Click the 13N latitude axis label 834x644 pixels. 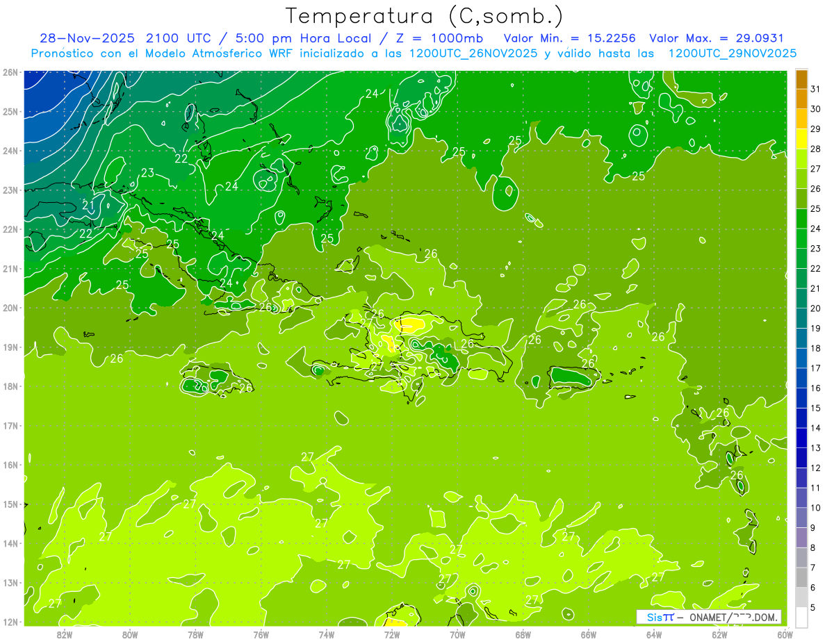tap(10, 583)
